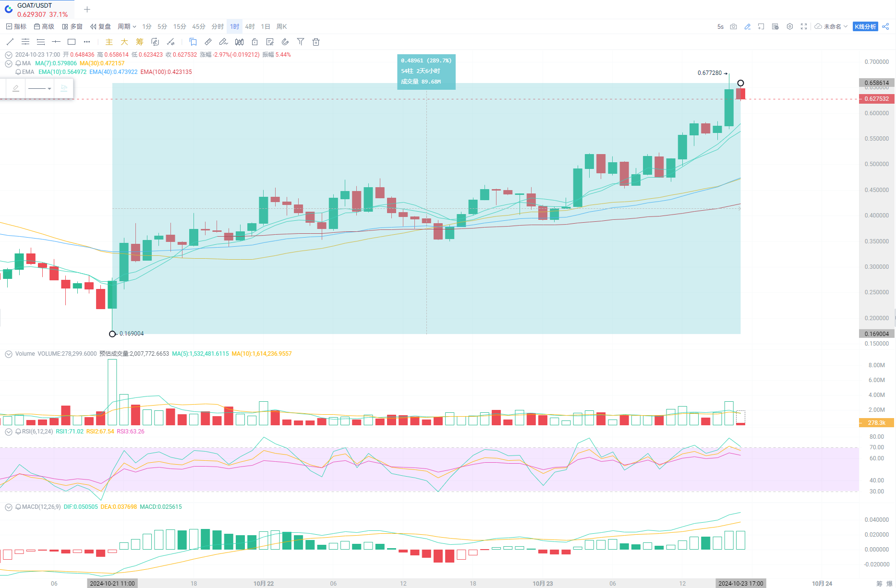Select the ruler measurement tool
The height and width of the screenshot is (588, 896).
point(208,42)
